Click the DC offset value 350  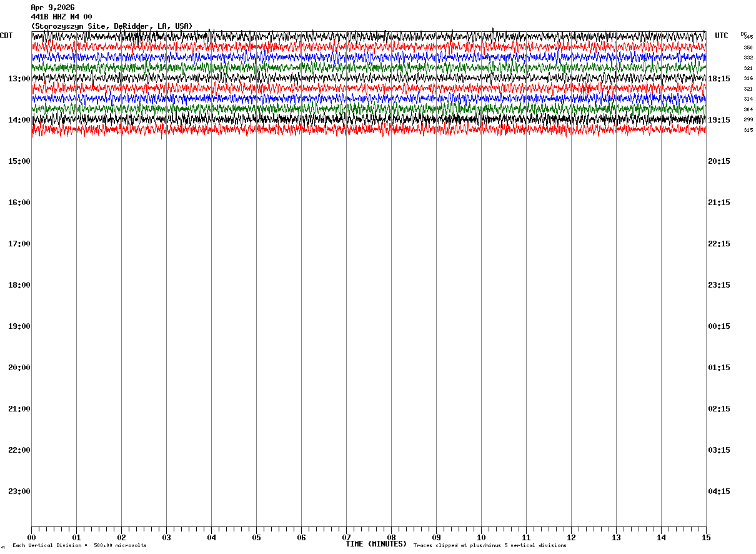(x=748, y=48)
